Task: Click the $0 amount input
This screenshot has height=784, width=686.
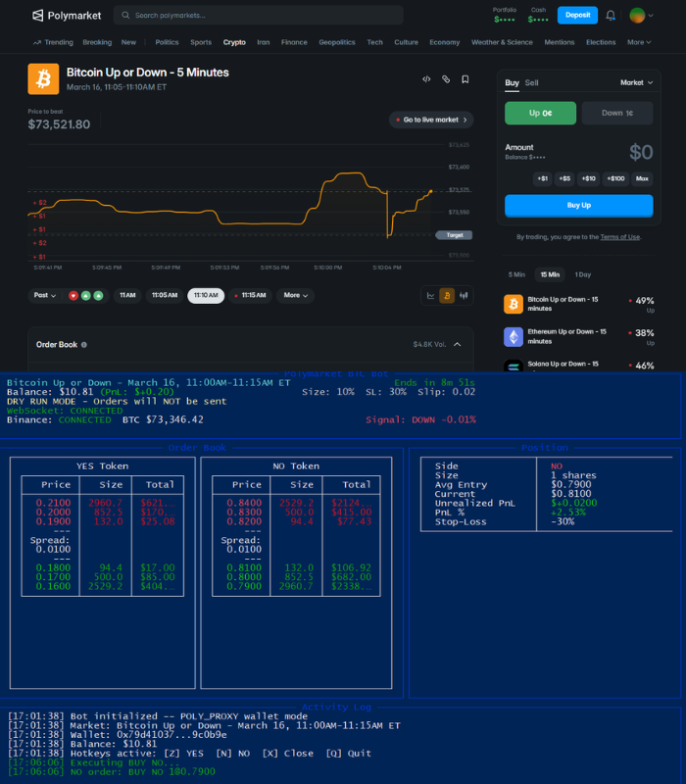Action: pos(641,152)
